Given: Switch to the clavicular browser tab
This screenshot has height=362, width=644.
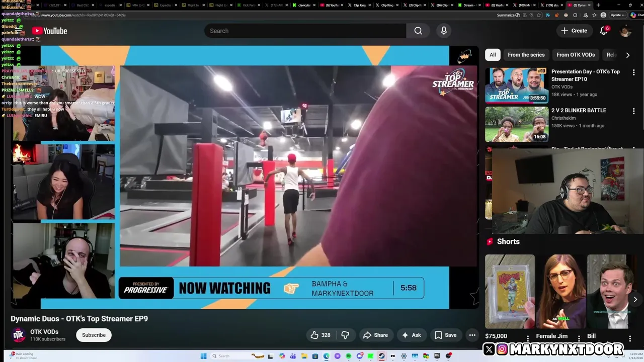Looking at the screenshot, I should pyautogui.click(x=304, y=5).
